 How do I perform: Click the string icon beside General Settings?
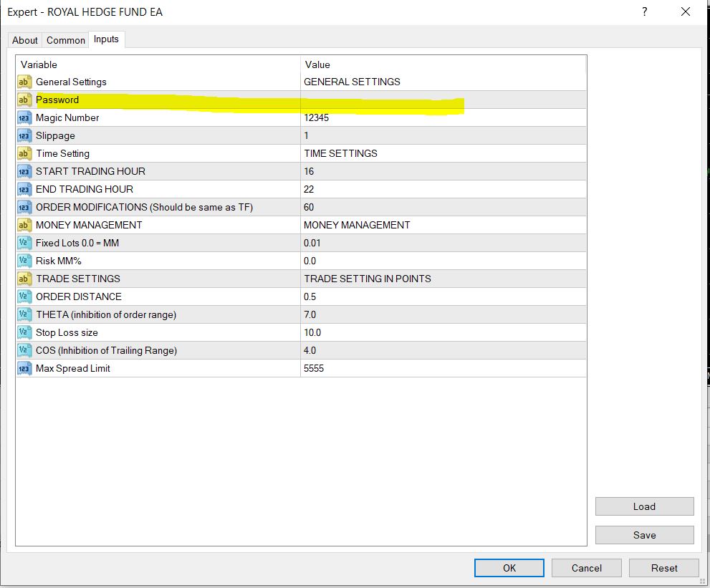[24, 82]
